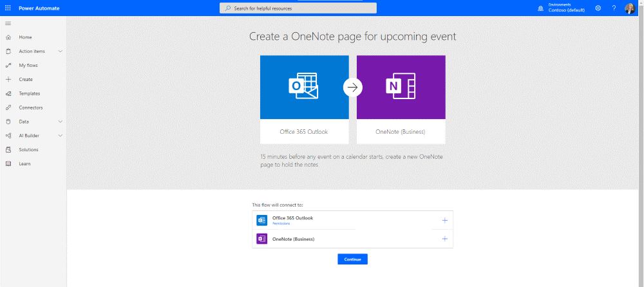Click the Search for helpful resources box
This screenshot has width=644, height=287.
298,8
